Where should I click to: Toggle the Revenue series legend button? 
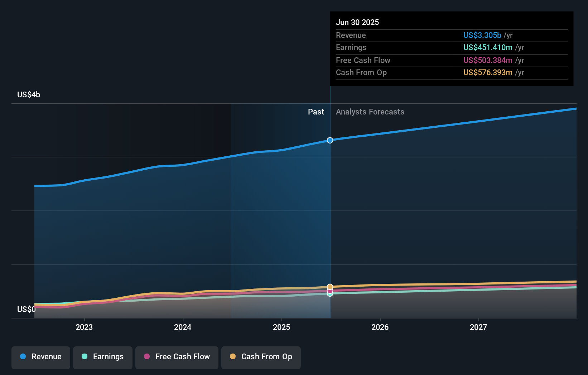click(x=41, y=357)
